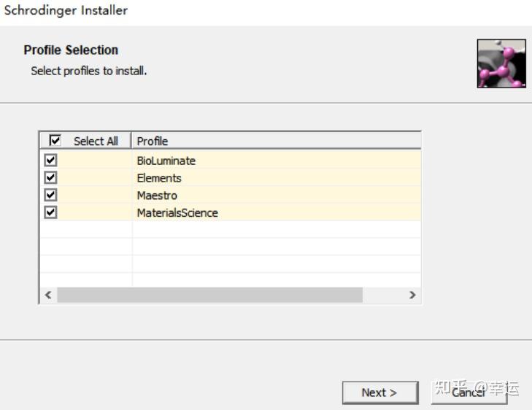
Task: Click the Next > button
Action: tap(380, 392)
